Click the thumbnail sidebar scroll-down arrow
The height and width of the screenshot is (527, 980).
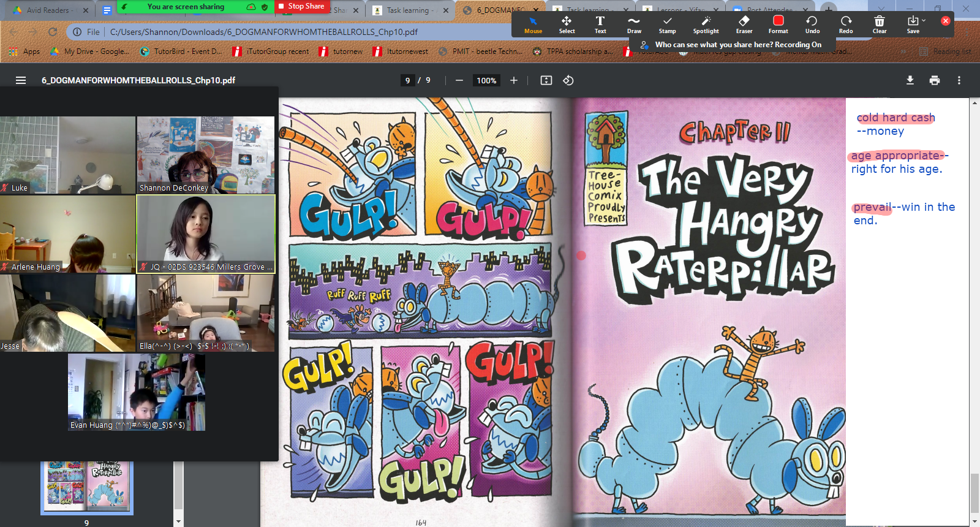coord(178,521)
